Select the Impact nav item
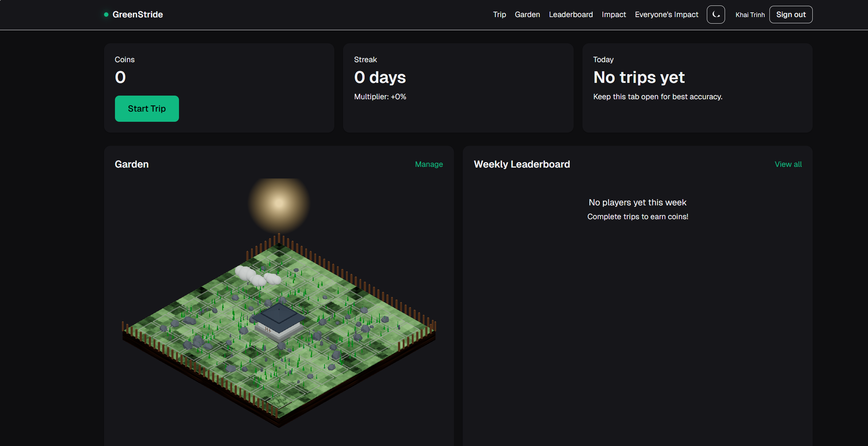The width and height of the screenshot is (868, 446). (613, 15)
